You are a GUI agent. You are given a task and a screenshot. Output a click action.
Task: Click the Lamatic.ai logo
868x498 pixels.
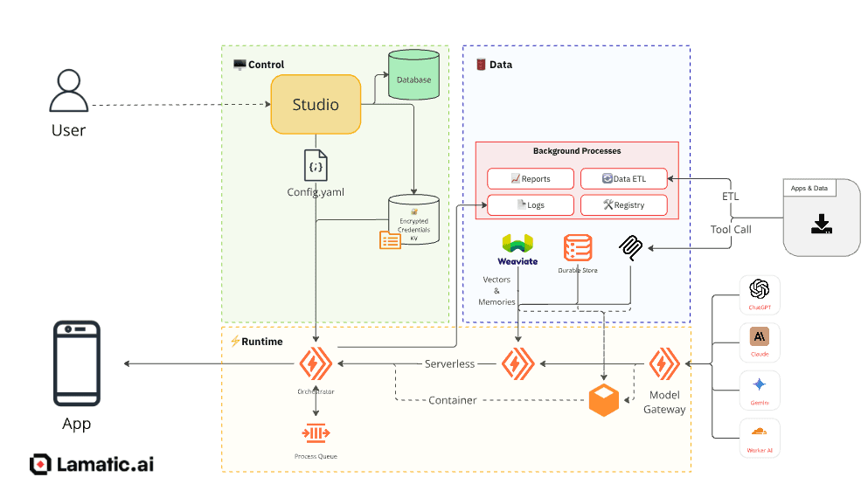[92, 464]
